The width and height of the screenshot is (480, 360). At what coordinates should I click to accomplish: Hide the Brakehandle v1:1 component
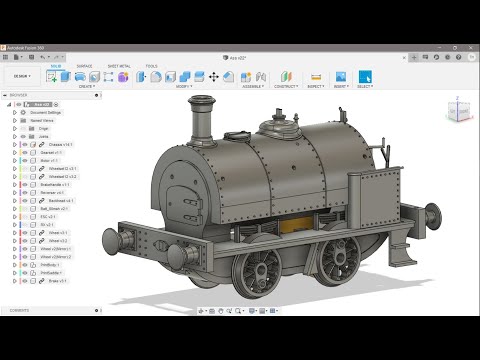tap(25, 185)
